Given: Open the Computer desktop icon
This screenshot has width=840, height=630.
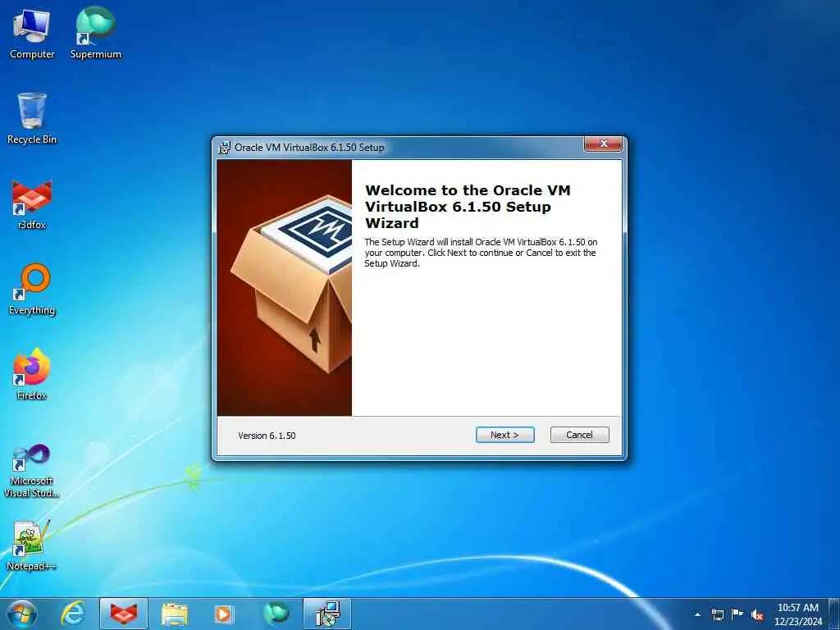Looking at the screenshot, I should [32, 33].
